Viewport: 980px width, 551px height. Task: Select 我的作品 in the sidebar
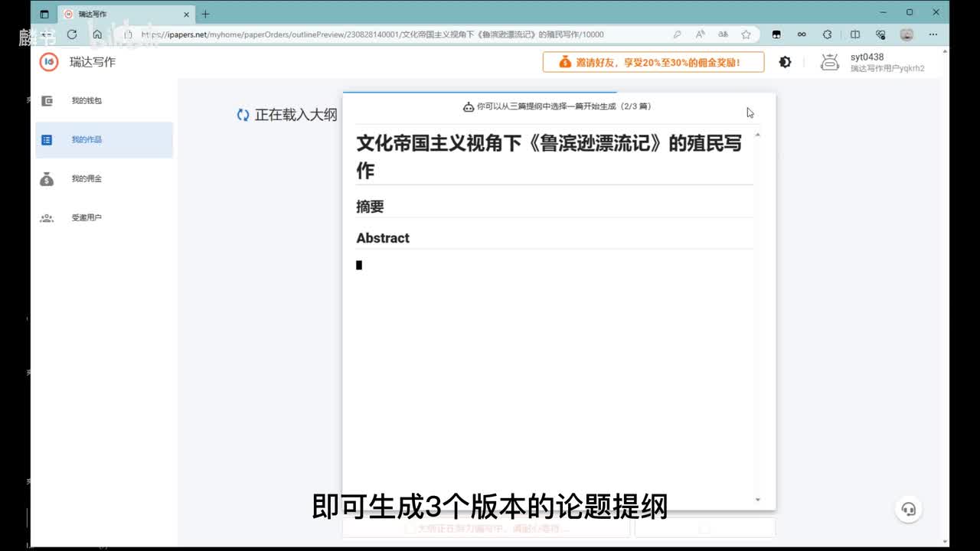click(86, 140)
